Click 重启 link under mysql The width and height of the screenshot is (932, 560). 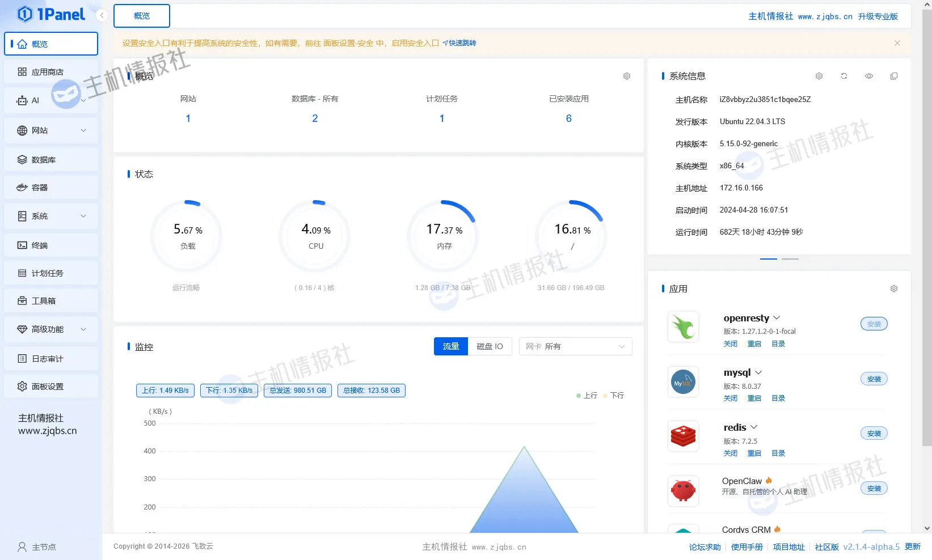754,398
